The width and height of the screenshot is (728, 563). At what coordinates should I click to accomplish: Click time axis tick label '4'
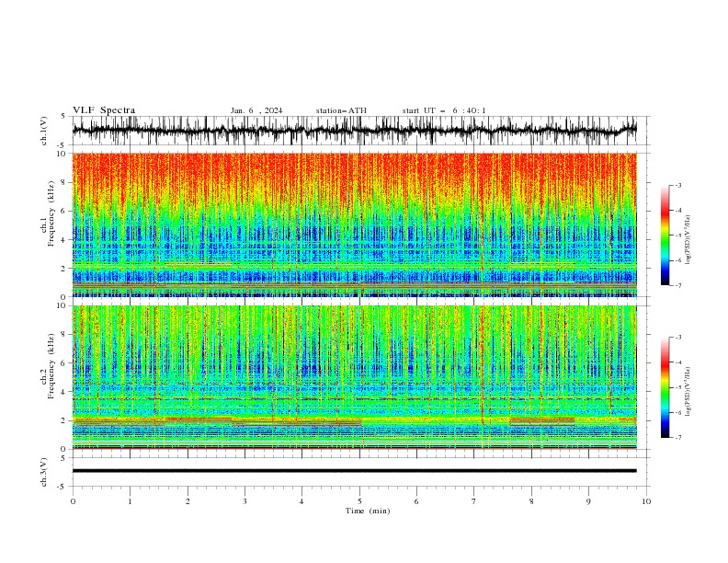pos(302,501)
